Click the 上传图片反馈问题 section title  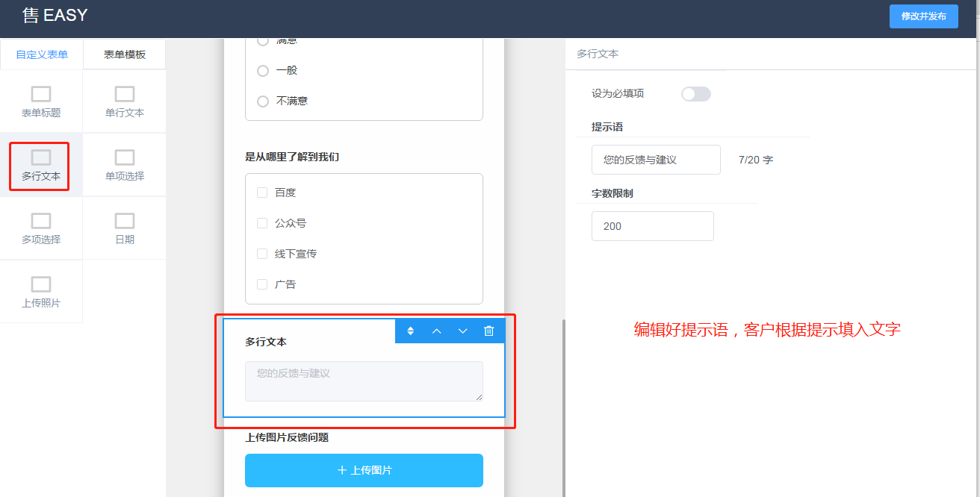coord(287,437)
